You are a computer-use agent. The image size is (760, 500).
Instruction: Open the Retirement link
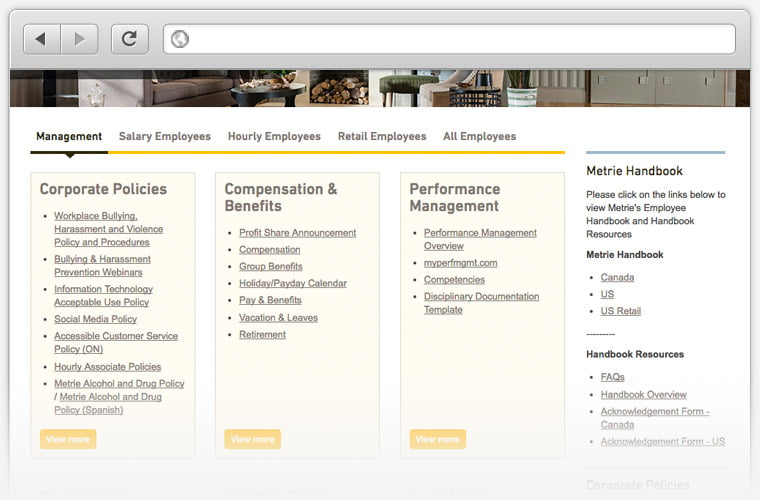(262, 334)
